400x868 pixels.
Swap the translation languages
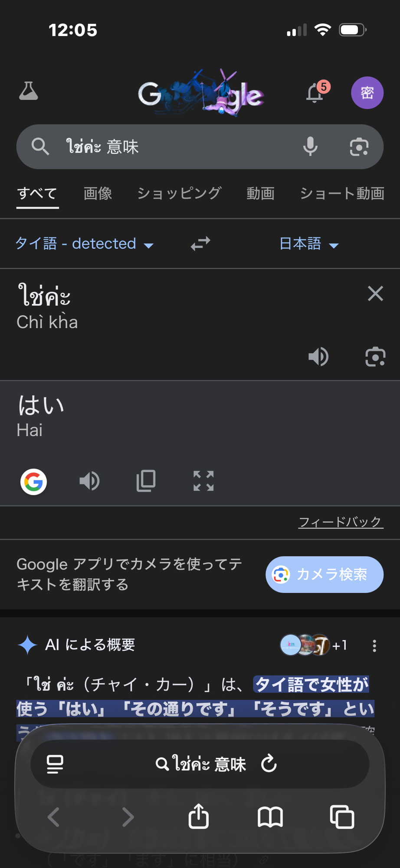(200, 243)
